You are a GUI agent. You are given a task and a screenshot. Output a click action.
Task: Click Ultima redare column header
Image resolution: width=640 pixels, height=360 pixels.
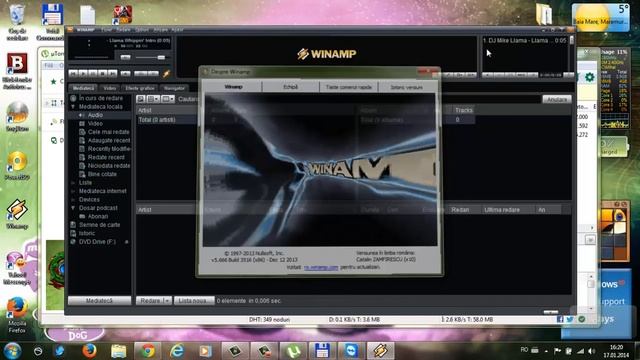[x=502, y=210]
